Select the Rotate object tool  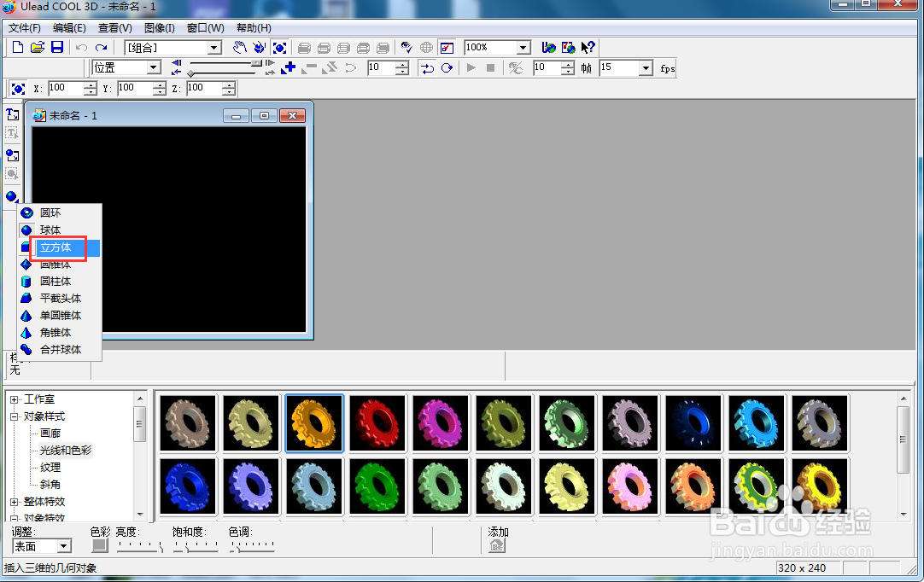(x=260, y=48)
